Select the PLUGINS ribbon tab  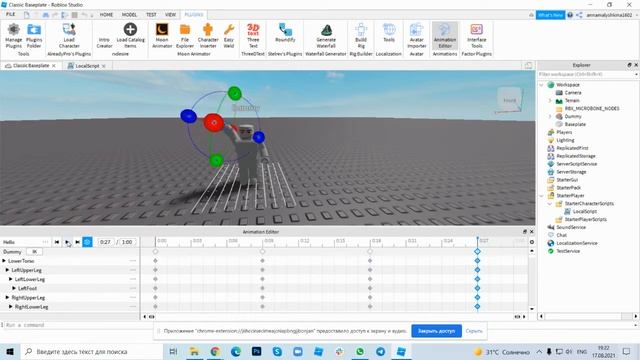click(194, 14)
